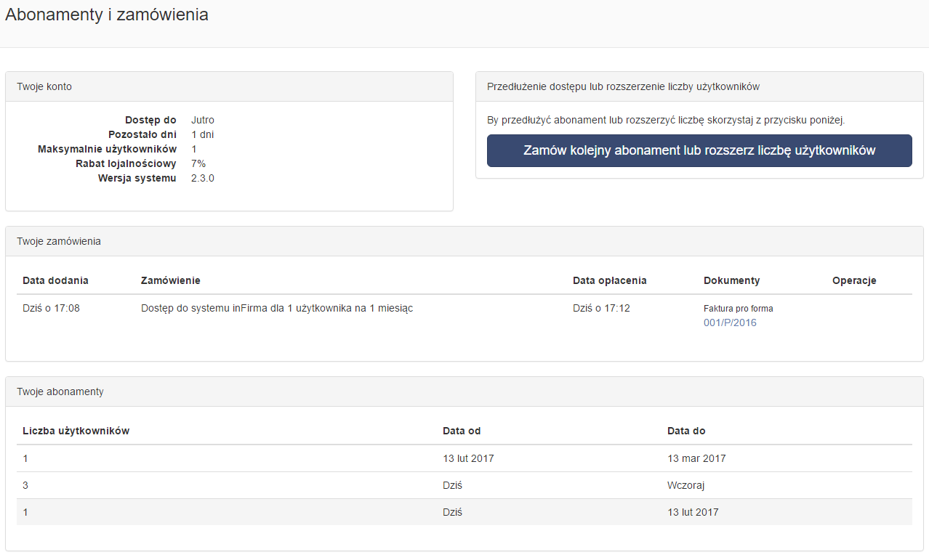Click the '7%' discount value
Image resolution: width=929 pixels, height=560 pixels.
[x=198, y=163]
